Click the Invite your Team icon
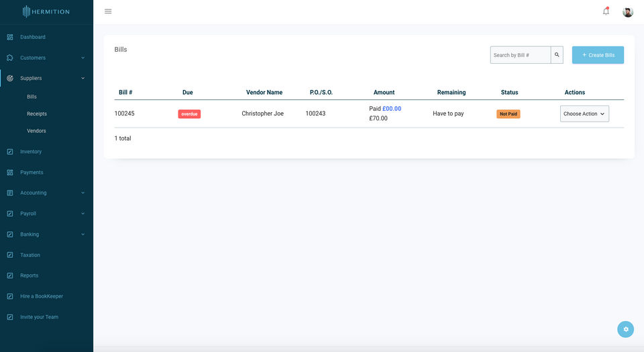644x352 pixels. coord(10,317)
